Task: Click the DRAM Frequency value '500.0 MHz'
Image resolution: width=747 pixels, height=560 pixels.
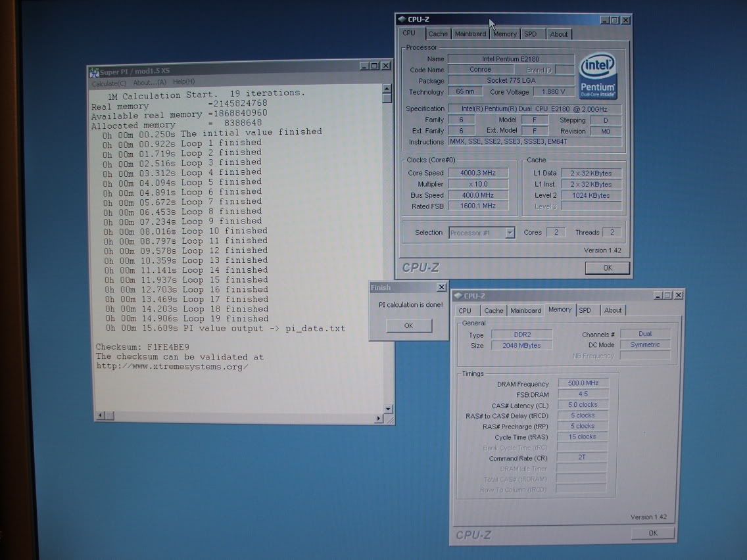Action: tap(583, 383)
